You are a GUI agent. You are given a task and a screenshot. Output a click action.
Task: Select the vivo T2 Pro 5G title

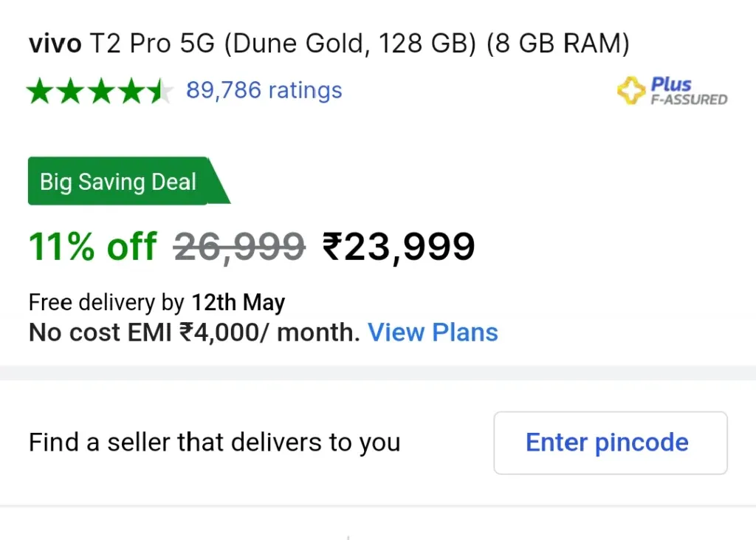click(x=329, y=44)
